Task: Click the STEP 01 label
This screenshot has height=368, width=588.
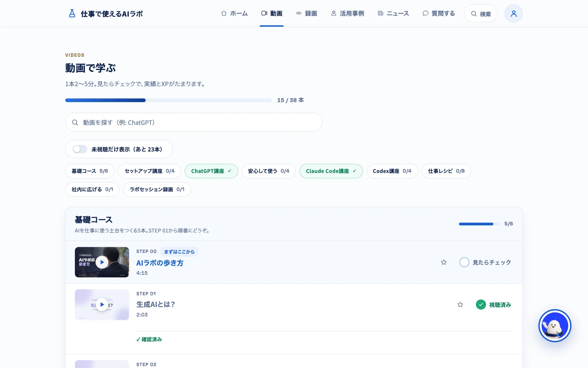Action: [146, 293]
